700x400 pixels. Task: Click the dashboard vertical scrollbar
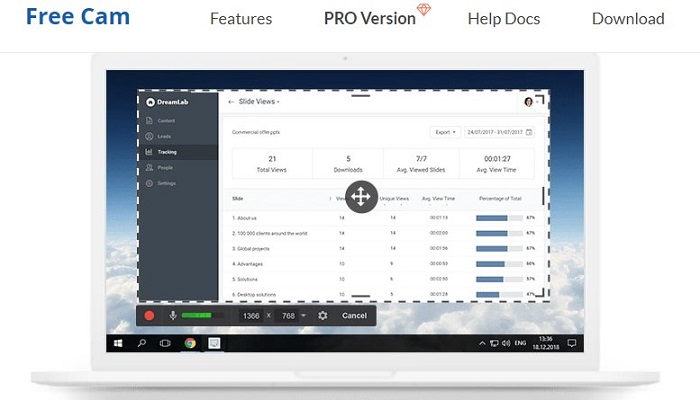pyautogui.click(x=543, y=196)
